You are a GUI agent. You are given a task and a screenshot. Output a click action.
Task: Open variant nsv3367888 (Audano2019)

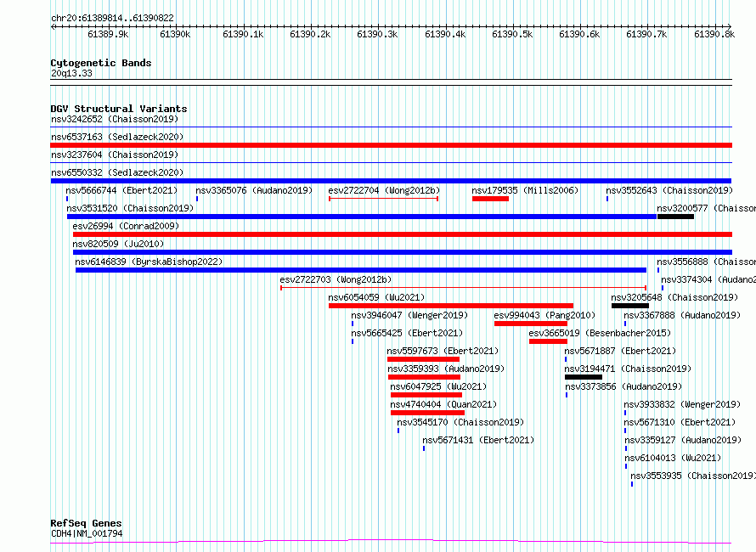pyautogui.click(x=682, y=315)
